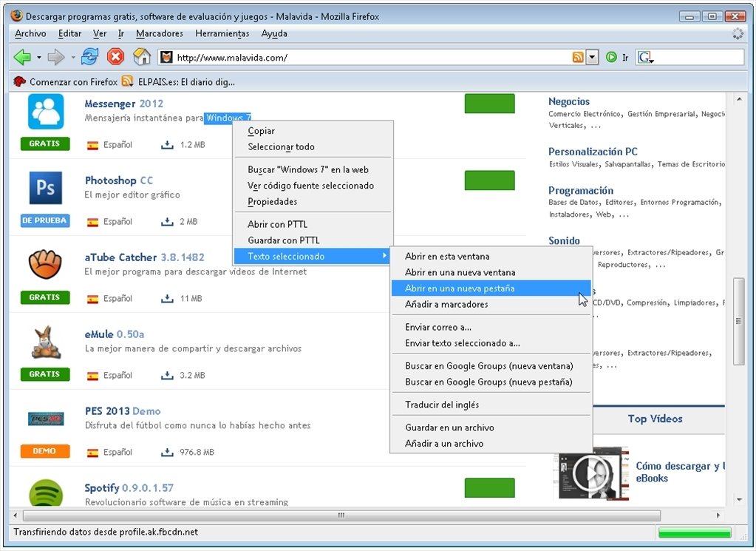Open the Back button history dropdown
The width and height of the screenshot is (756, 551).
39,58
